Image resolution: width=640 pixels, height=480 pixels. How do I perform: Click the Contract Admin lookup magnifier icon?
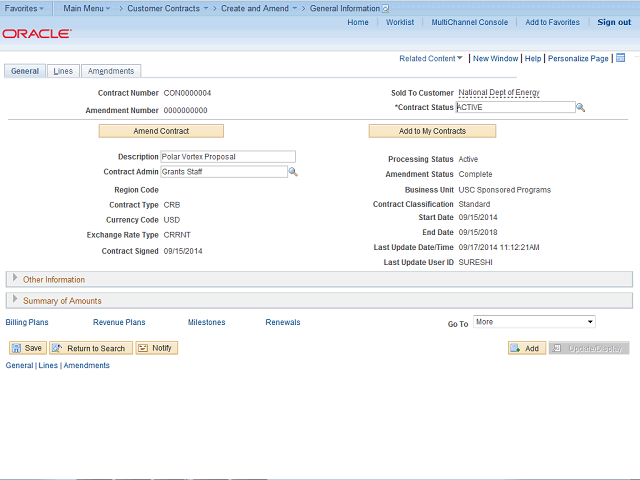tap(293, 172)
